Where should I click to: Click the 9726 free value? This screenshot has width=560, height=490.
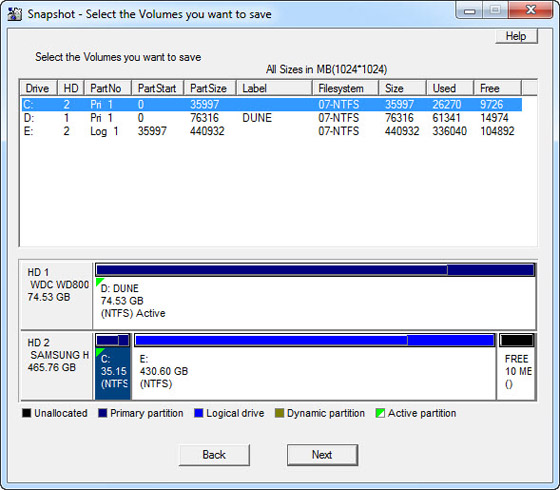(x=491, y=104)
